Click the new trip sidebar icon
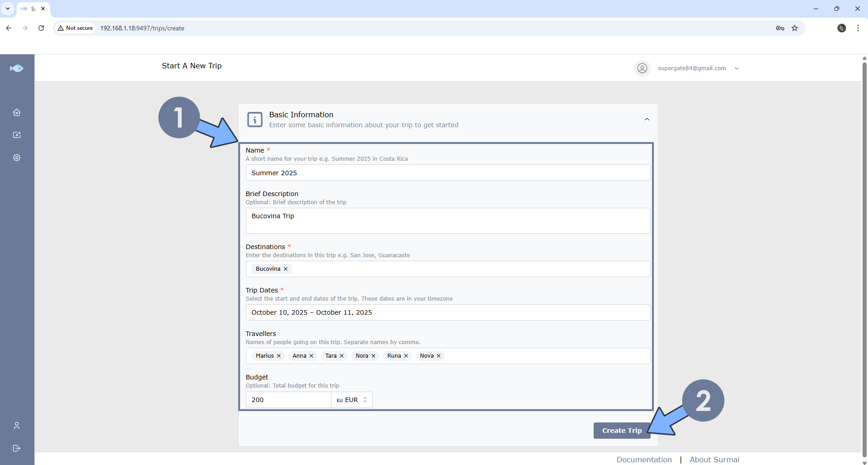The image size is (868, 465). click(17, 135)
